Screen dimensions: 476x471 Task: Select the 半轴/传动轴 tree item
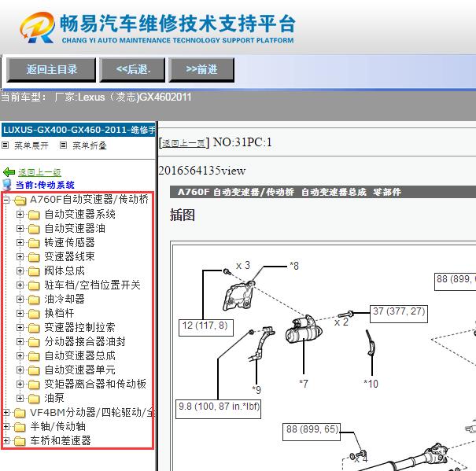point(57,426)
